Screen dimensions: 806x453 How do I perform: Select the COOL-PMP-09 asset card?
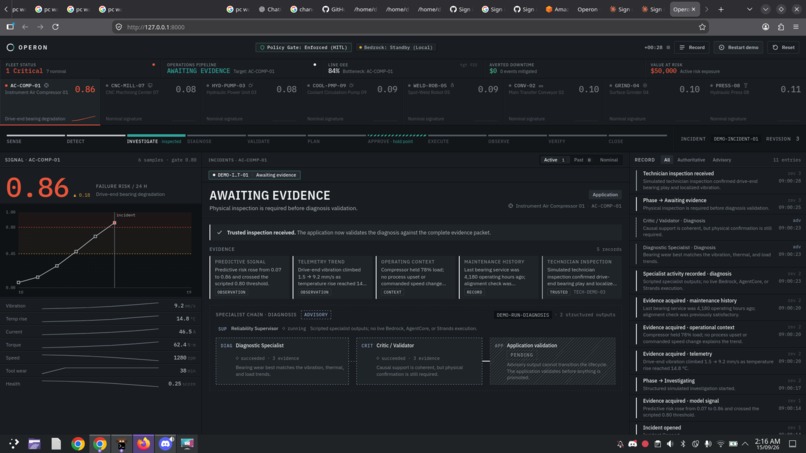tap(353, 102)
